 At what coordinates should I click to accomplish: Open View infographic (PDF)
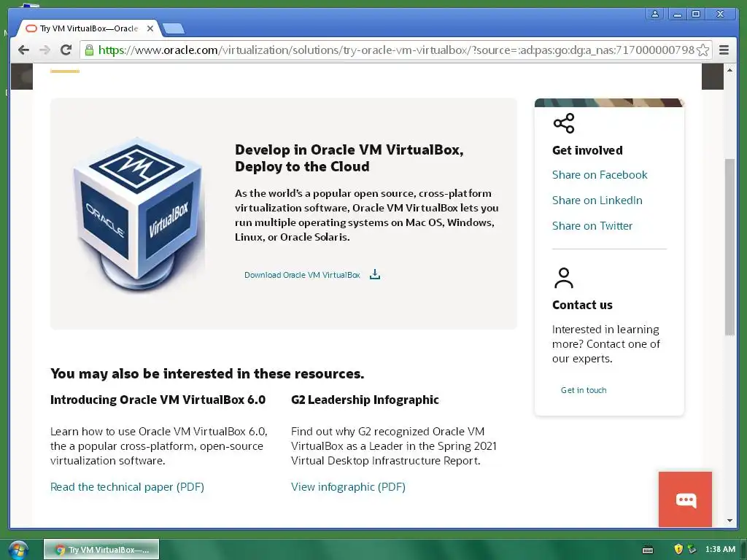tap(348, 486)
